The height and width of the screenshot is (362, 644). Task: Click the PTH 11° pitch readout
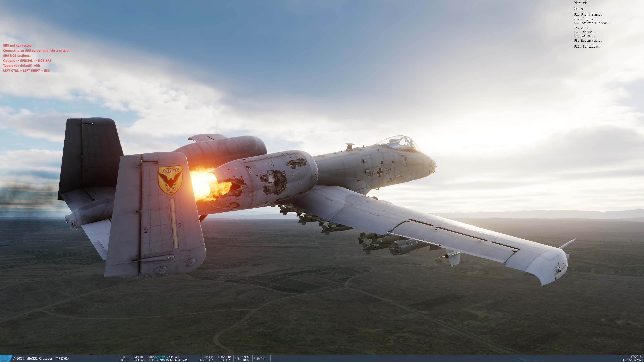[207, 357]
